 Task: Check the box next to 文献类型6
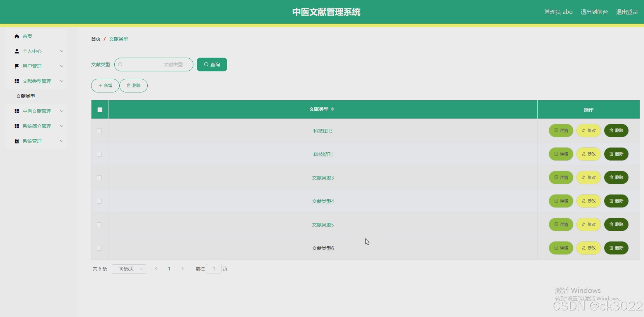[x=99, y=248]
